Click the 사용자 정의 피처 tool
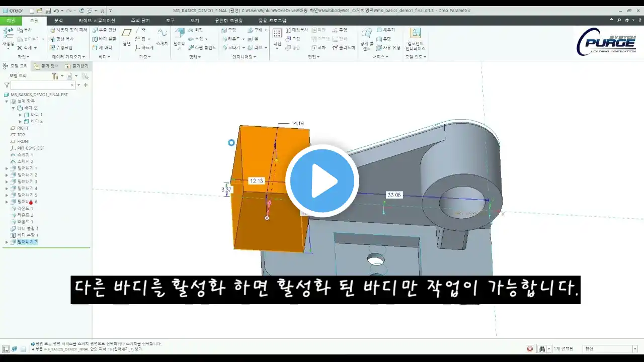This screenshot has width=644, height=362. click(68, 30)
